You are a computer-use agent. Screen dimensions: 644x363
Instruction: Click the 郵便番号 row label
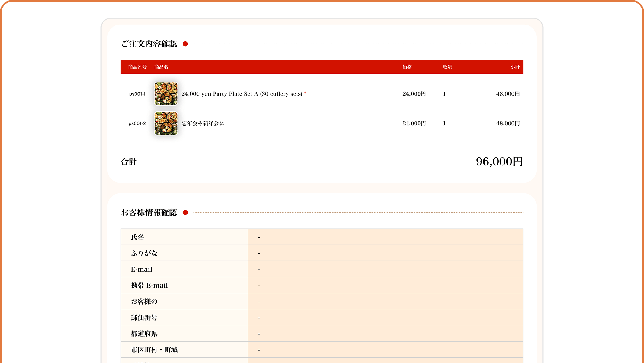click(x=144, y=318)
